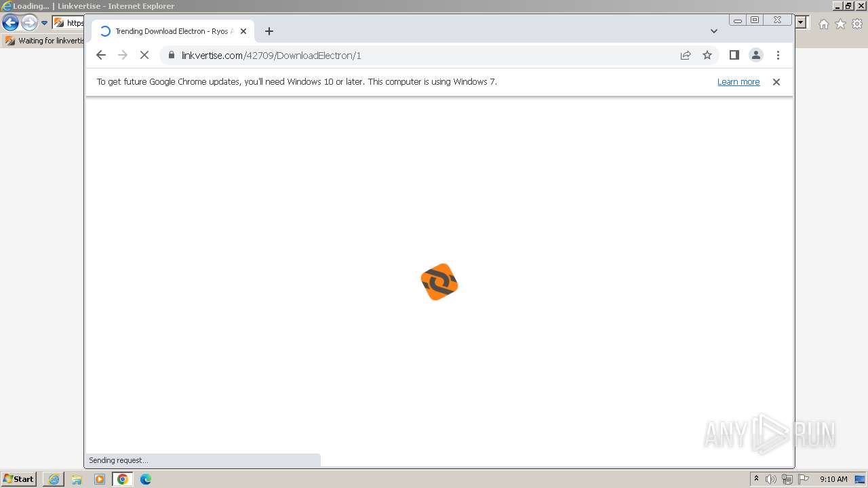Stop loading the Chrome page
868x488 pixels.
(144, 55)
